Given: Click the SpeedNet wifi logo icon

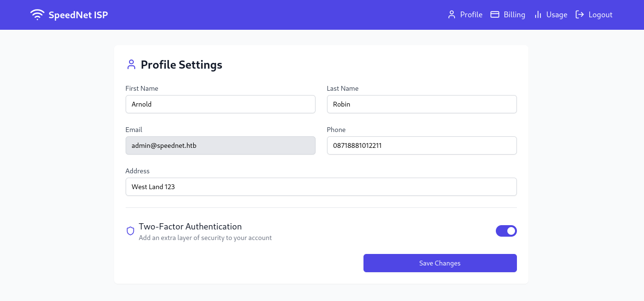Looking at the screenshot, I should click(x=37, y=15).
